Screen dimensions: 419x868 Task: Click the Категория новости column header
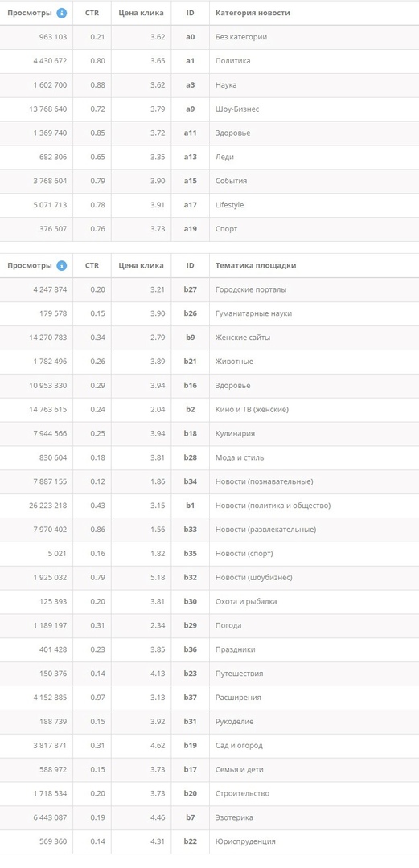(253, 13)
